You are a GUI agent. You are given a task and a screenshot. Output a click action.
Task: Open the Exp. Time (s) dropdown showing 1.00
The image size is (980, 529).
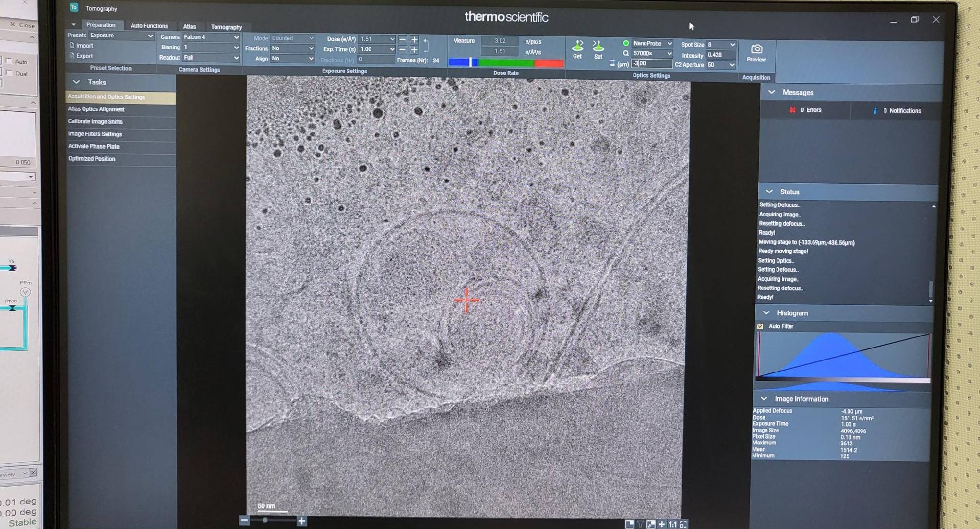pos(377,49)
